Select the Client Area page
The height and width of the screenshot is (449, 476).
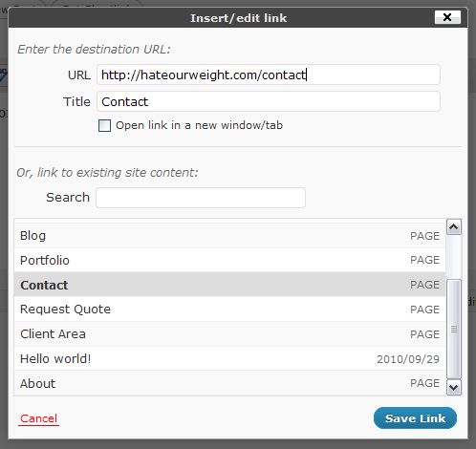click(229, 334)
